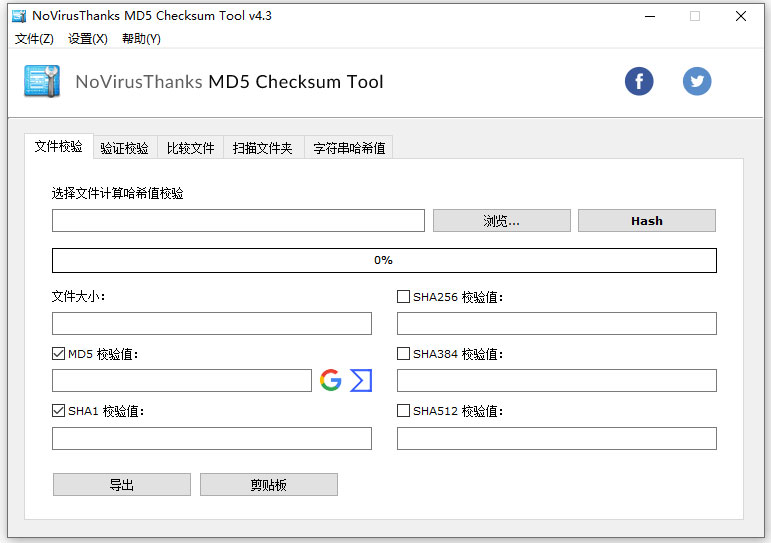The image size is (771, 543).
Task: Open the 设置(X) menu
Action: pos(88,39)
